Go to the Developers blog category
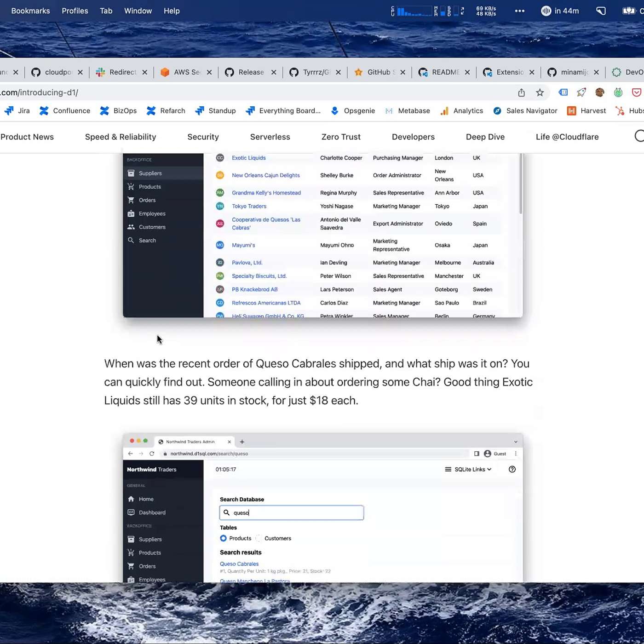Viewport: 644px width, 644px height. (413, 137)
